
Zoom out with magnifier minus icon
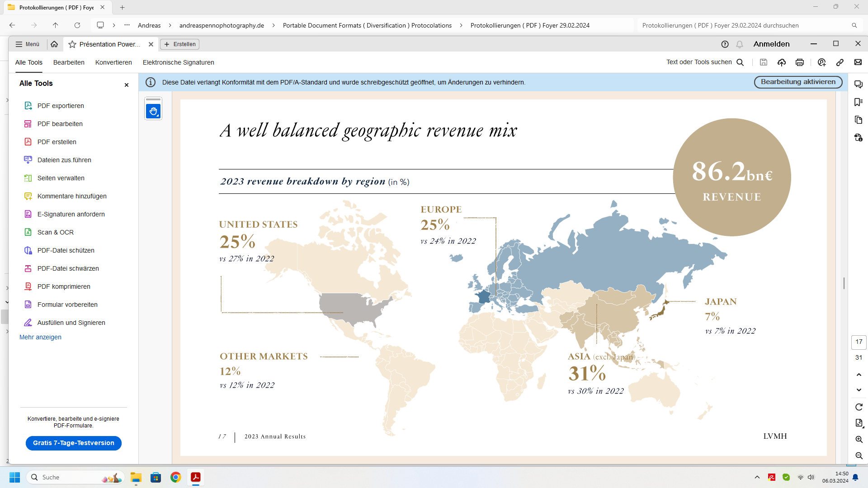pos(859,455)
